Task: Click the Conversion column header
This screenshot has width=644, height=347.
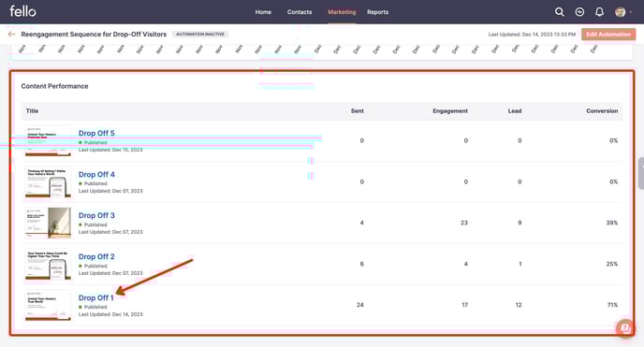Action: point(602,110)
